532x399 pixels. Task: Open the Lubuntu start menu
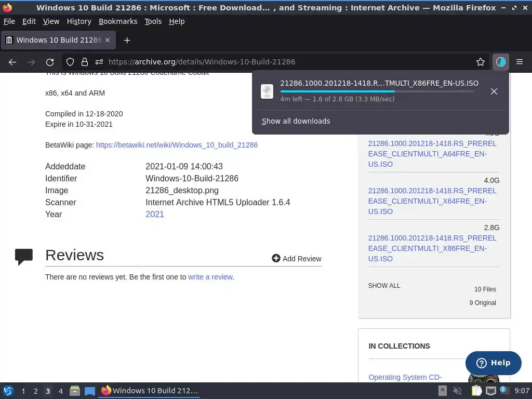(8, 391)
